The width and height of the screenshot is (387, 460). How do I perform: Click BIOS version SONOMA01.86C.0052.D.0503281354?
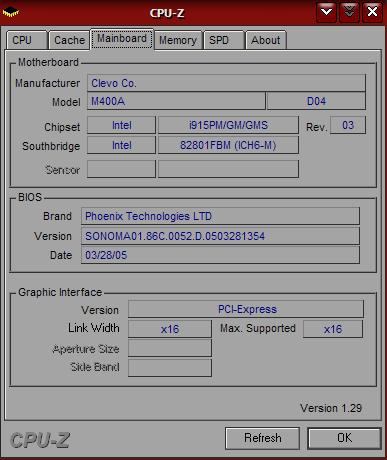click(x=220, y=236)
